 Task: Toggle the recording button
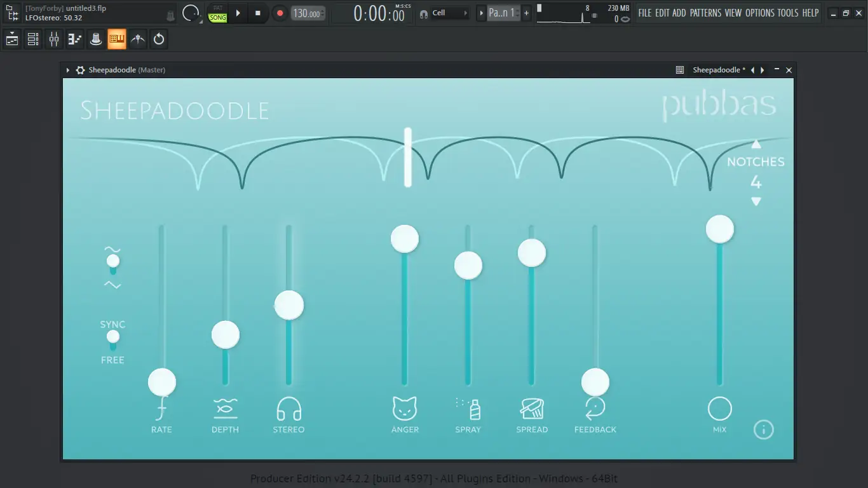coord(280,13)
